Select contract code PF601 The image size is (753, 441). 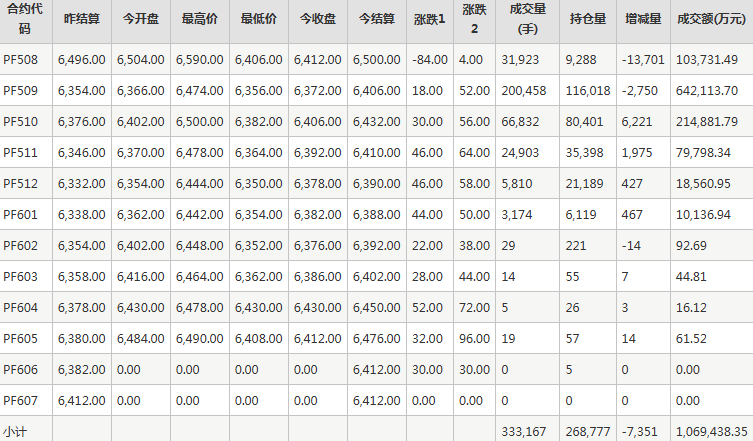coord(20,214)
